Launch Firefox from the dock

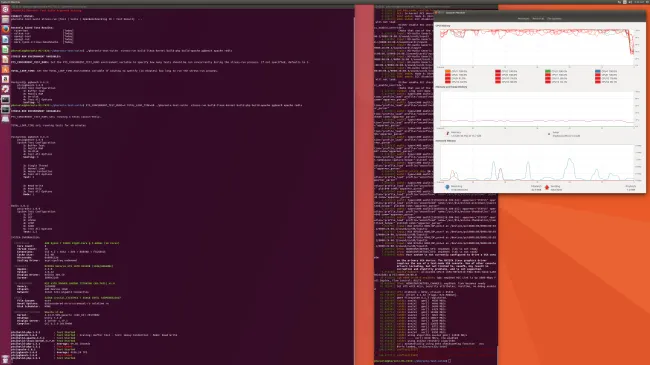point(5,29)
